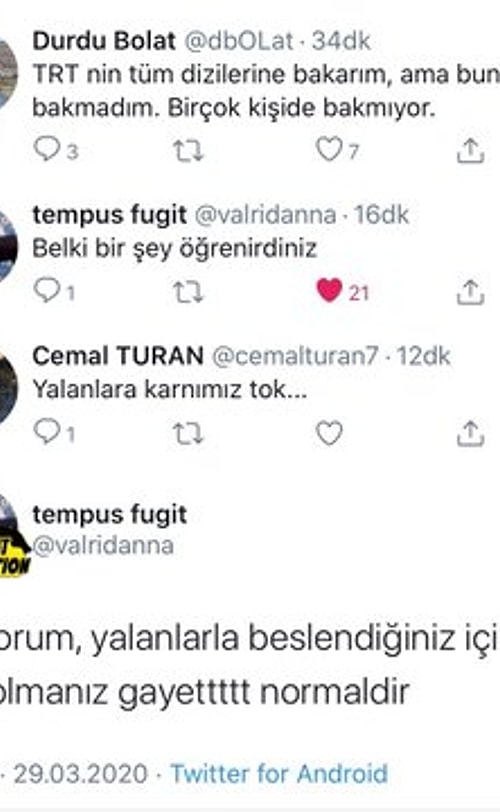Open Durdu Bolat's profile name
The image size is (500, 812).
104,41
